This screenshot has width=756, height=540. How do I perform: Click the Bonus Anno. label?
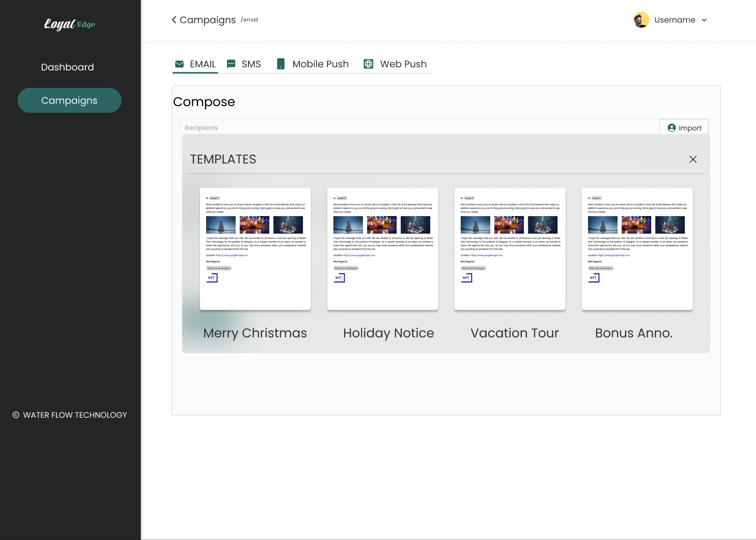pyautogui.click(x=634, y=333)
